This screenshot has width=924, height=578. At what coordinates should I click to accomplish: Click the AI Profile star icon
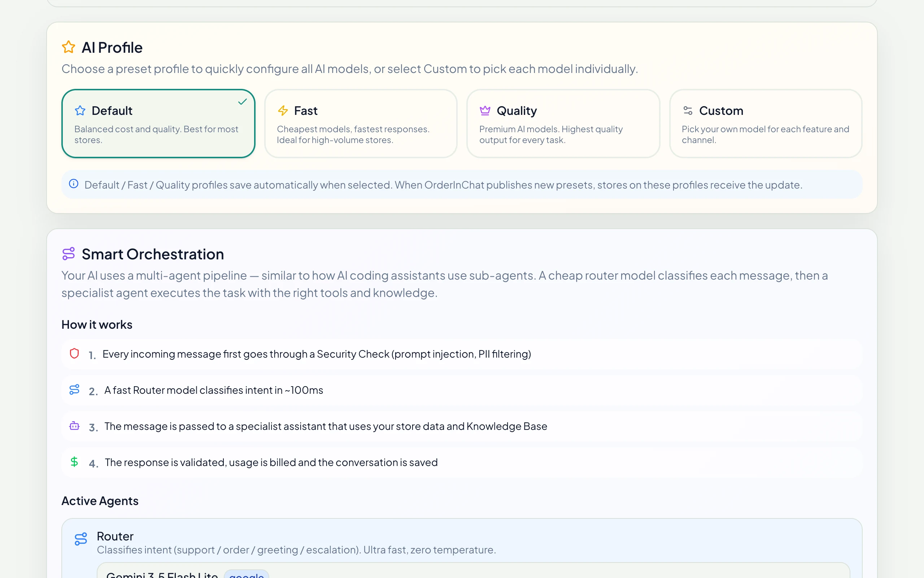(69, 47)
